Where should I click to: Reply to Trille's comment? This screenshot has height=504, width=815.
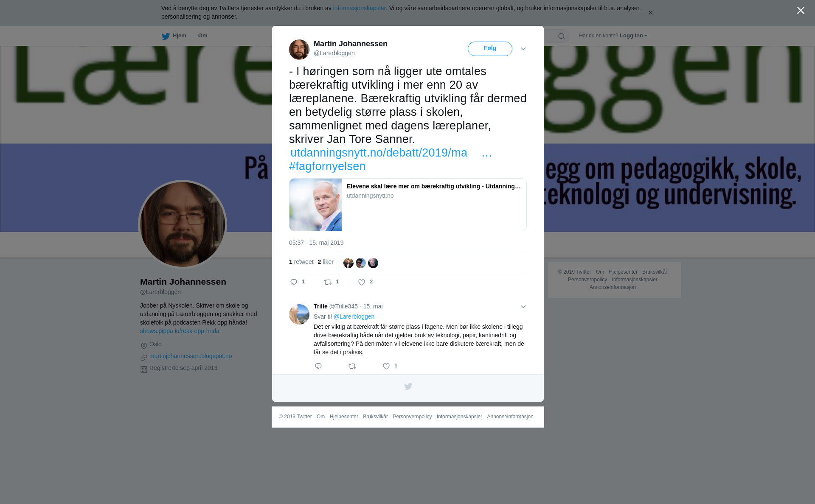tap(318, 366)
